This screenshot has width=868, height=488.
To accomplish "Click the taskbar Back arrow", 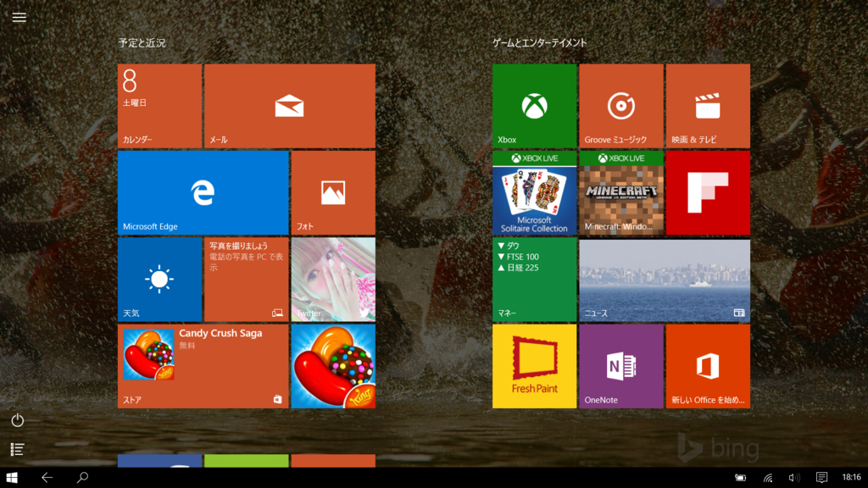I will (x=47, y=477).
